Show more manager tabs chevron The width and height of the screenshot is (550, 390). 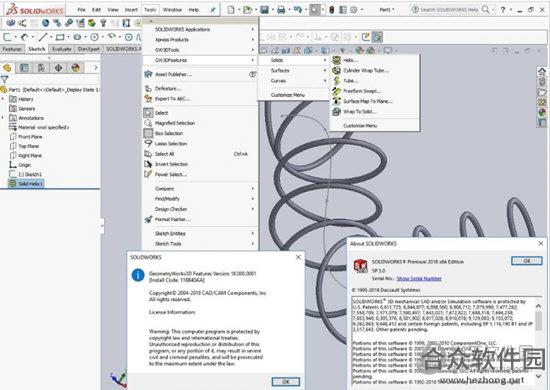[x=95, y=68]
